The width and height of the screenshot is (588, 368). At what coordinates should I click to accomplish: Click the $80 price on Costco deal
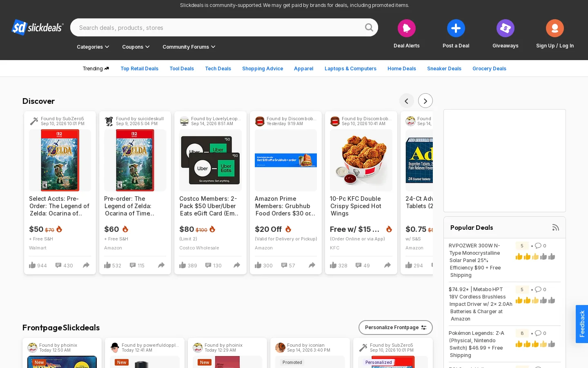click(x=187, y=229)
